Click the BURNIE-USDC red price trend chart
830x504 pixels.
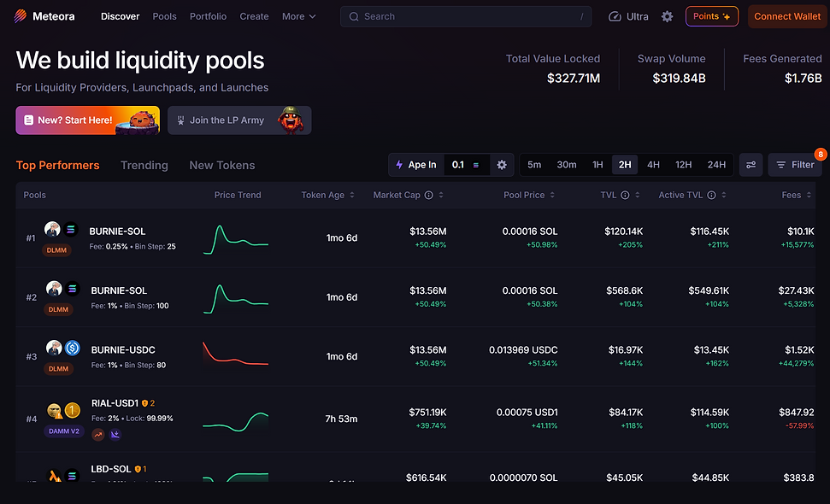[x=236, y=354]
